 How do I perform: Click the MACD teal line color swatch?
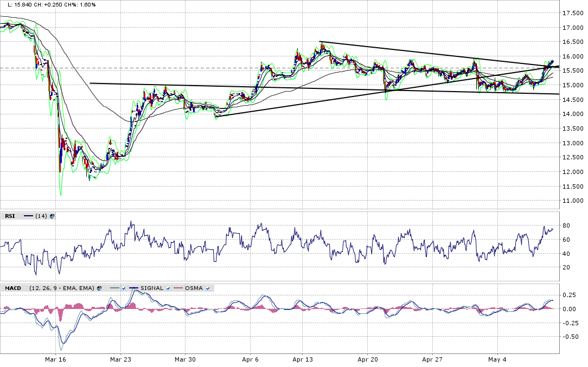click(114, 288)
